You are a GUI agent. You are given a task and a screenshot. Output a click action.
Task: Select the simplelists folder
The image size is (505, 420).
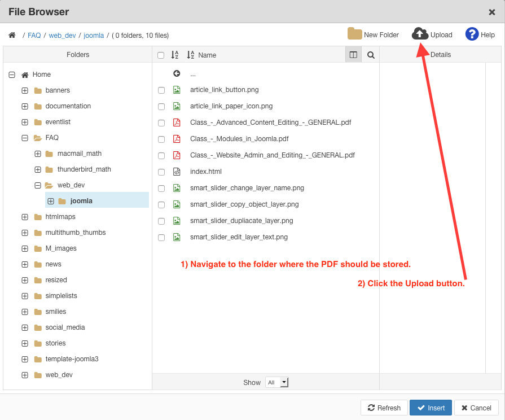pos(61,296)
